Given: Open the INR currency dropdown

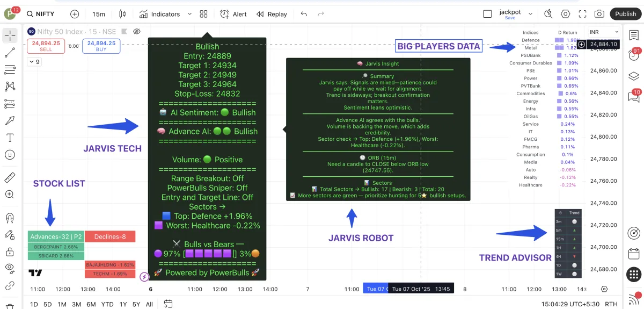Looking at the screenshot, I should tap(603, 32).
